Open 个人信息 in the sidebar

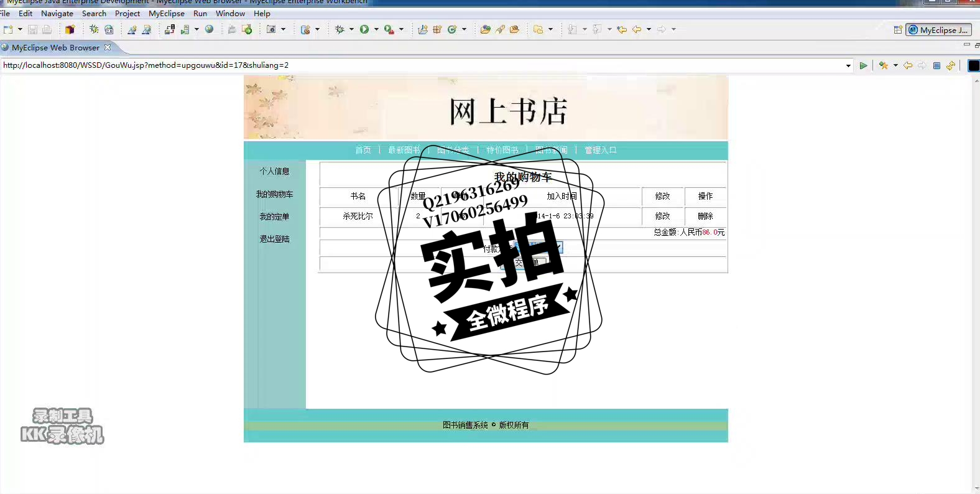pos(274,171)
